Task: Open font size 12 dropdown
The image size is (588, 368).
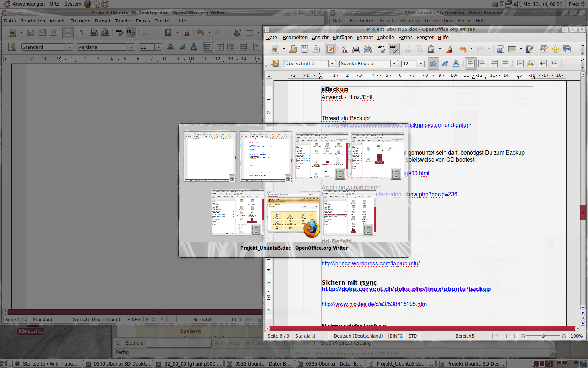Action: 421,63
